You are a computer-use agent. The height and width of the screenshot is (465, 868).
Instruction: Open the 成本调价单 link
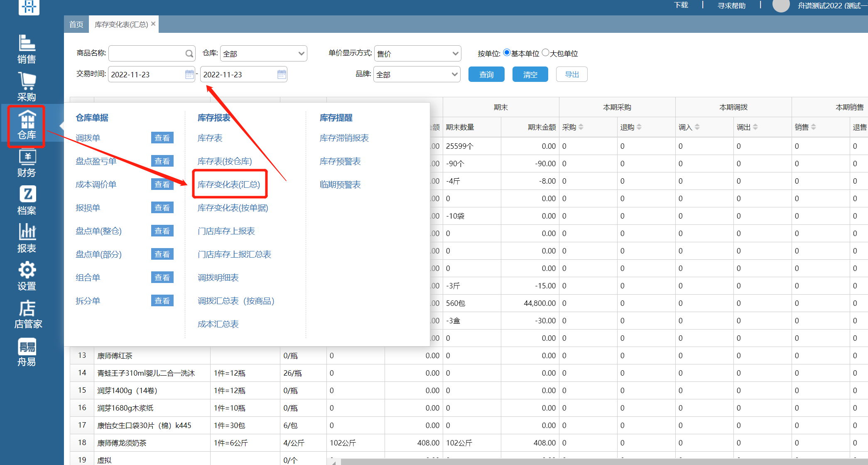[x=96, y=185]
